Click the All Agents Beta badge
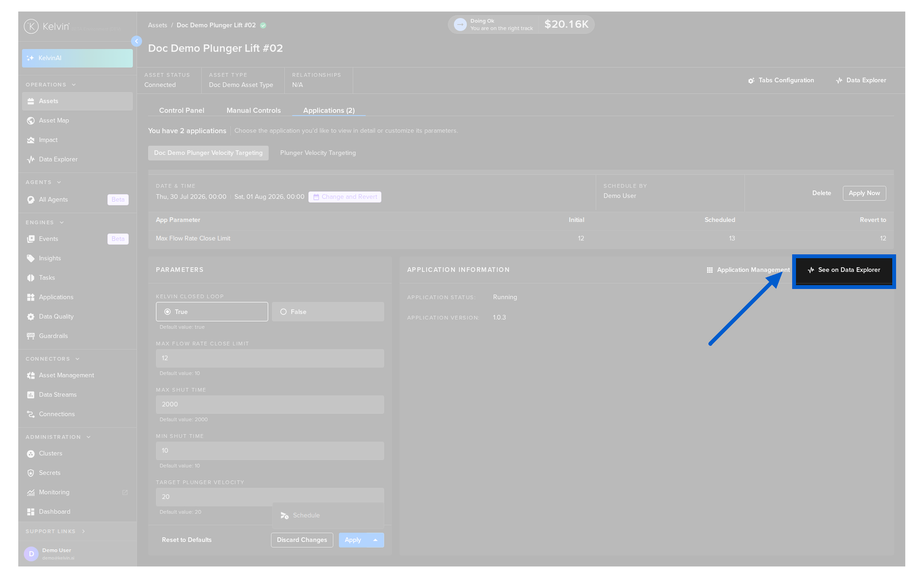 coord(118,200)
